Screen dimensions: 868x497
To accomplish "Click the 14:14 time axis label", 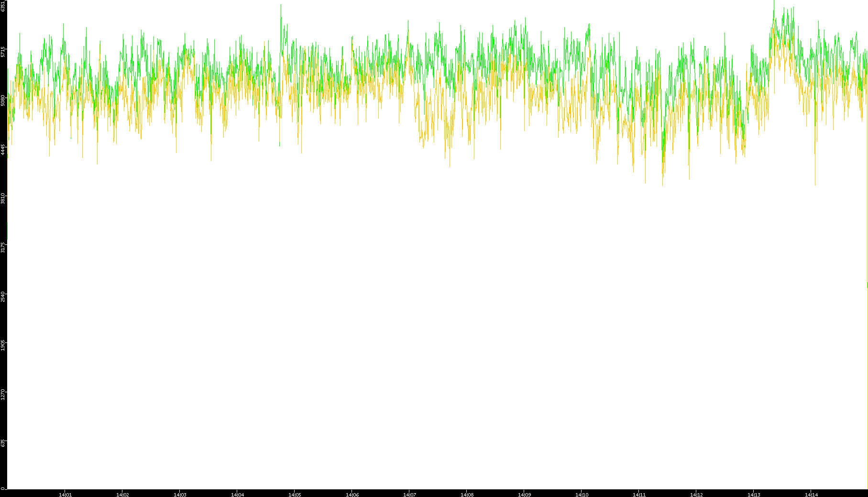I will (x=811, y=495).
